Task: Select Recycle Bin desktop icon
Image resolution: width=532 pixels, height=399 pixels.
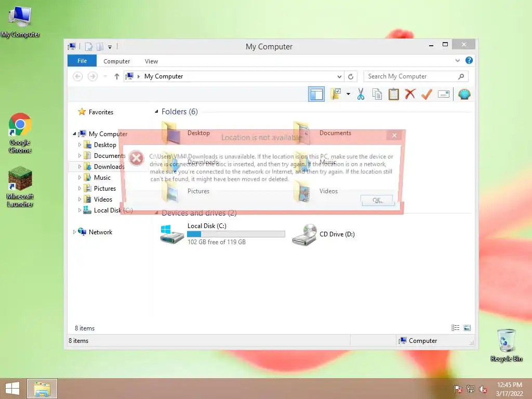Action: (x=506, y=345)
